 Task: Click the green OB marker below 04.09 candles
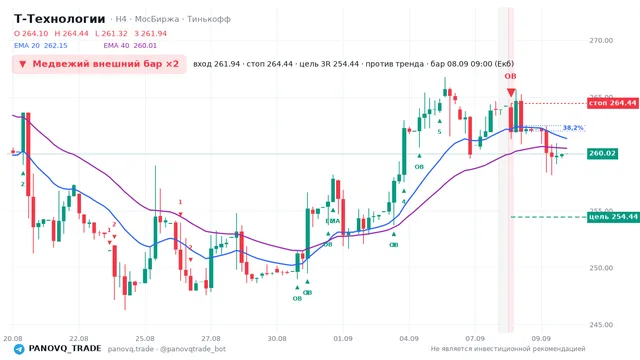click(419, 162)
